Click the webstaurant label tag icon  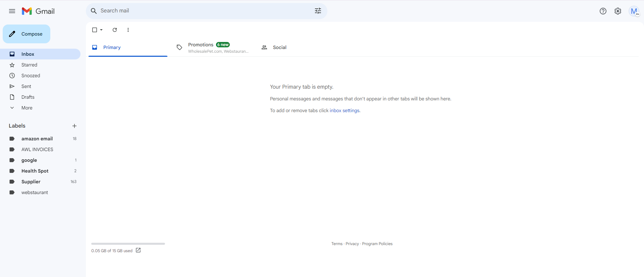(x=12, y=192)
